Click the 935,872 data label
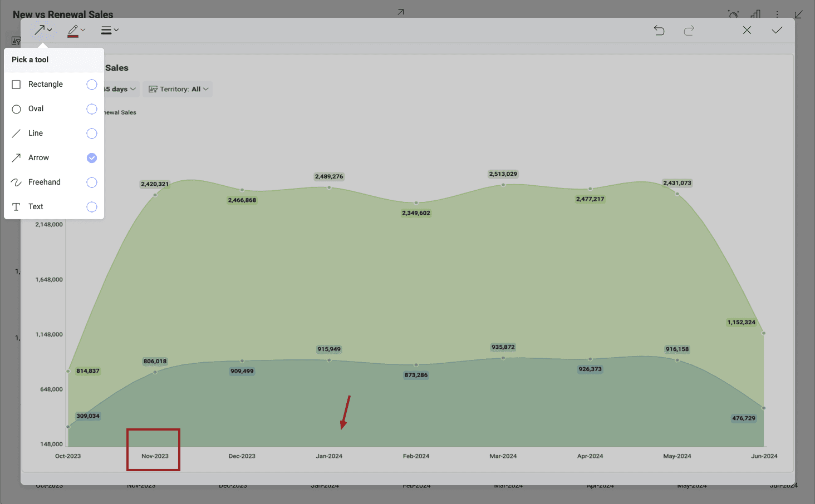Viewport: 815px width, 504px height. coord(503,347)
